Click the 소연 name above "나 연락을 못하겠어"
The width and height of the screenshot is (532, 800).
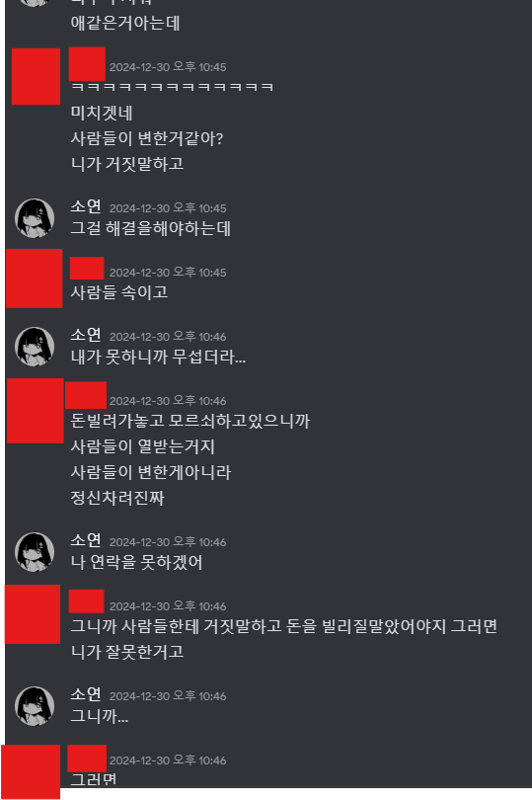(86, 541)
